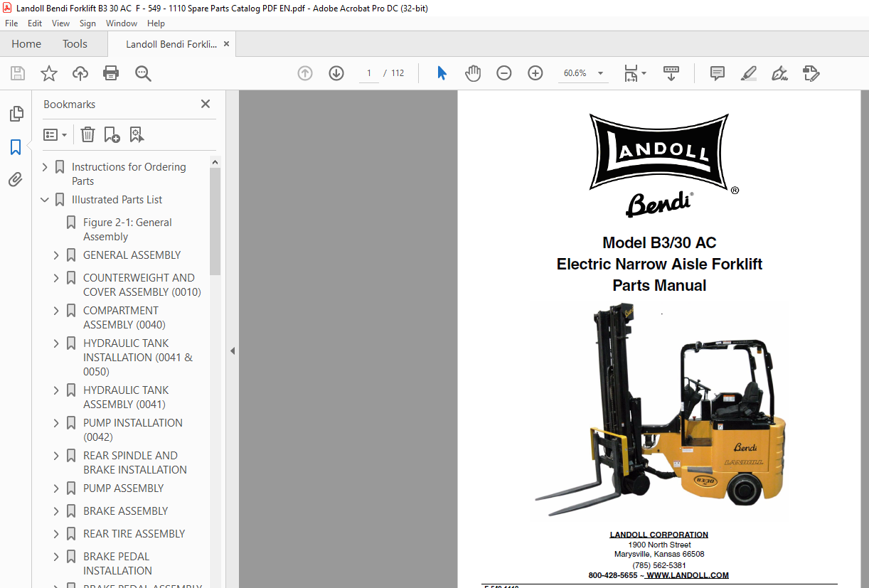Delete the selected bookmark

pyautogui.click(x=87, y=134)
